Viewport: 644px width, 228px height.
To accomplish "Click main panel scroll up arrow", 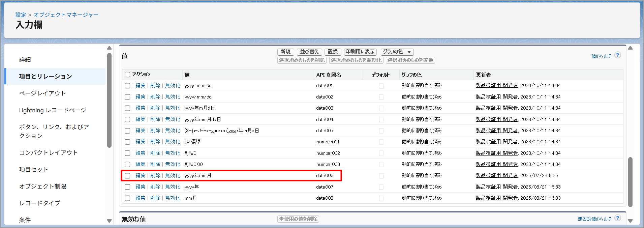I will [630, 48].
